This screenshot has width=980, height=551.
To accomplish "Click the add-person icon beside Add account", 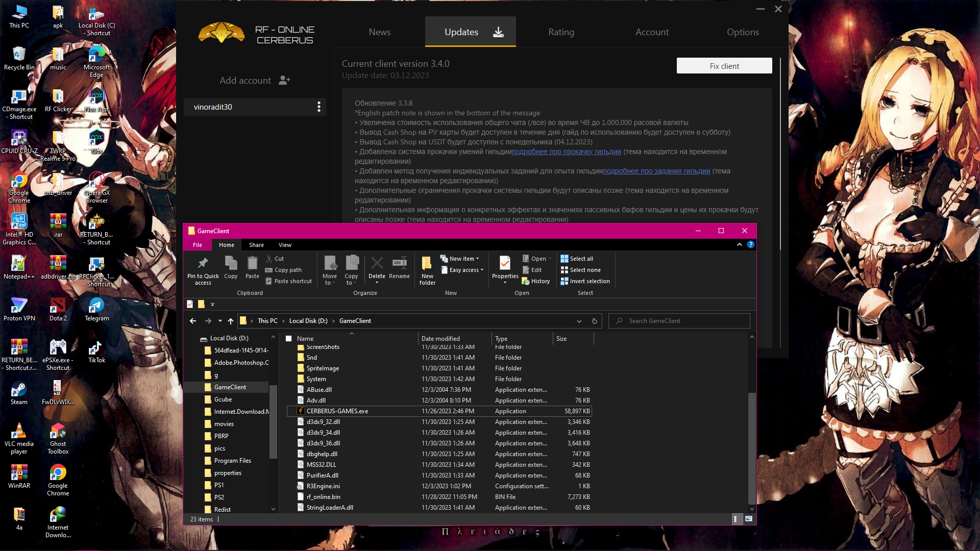I will click(x=285, y=81).
